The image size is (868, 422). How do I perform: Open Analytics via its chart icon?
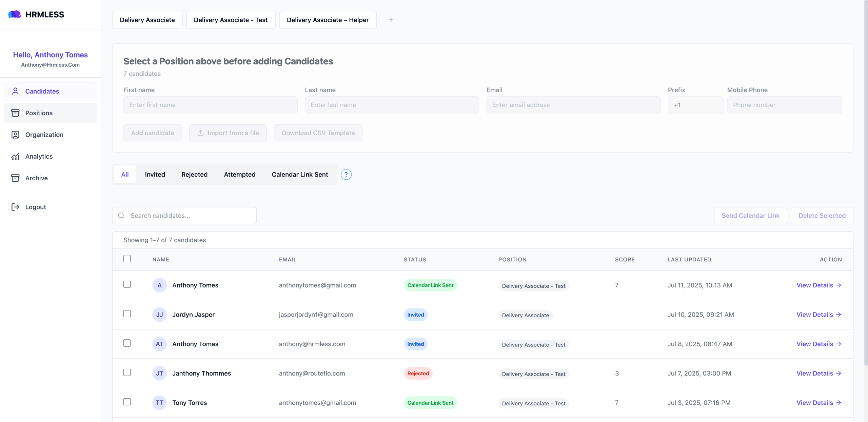15,156
